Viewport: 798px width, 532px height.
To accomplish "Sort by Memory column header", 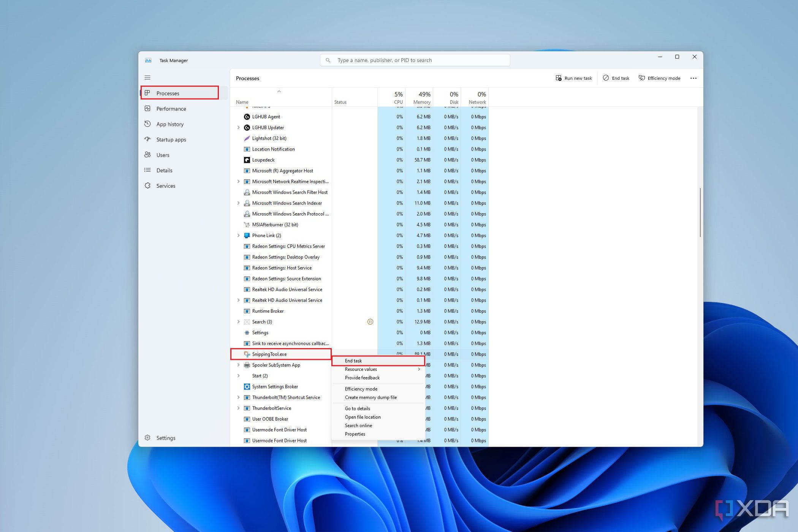I will click(419, 97).
